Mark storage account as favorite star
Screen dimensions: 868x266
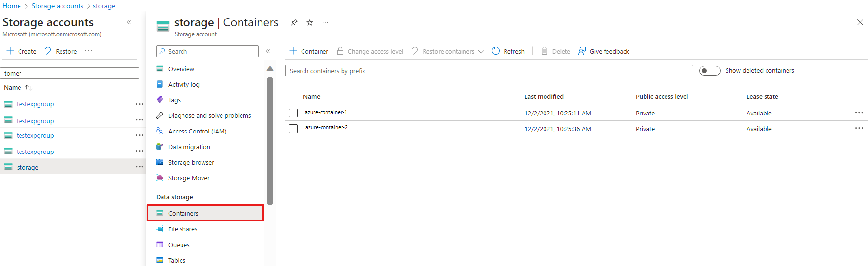[x=310, y=22]
